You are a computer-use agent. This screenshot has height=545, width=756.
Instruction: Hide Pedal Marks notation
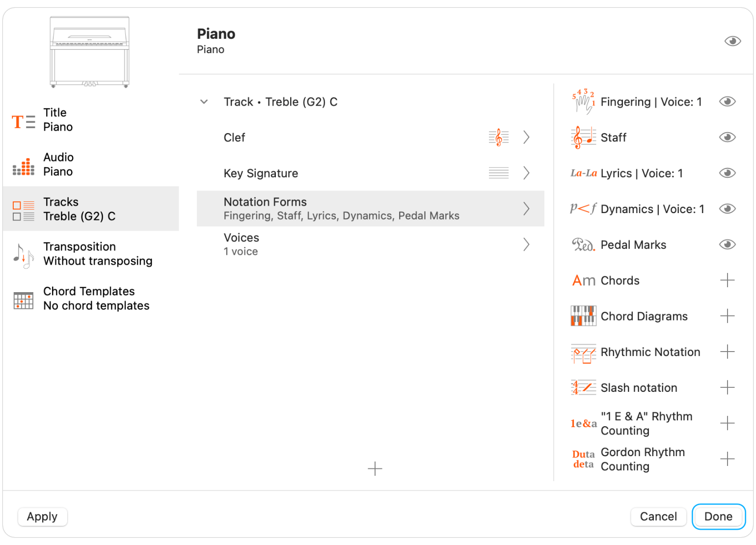(728, 245)
